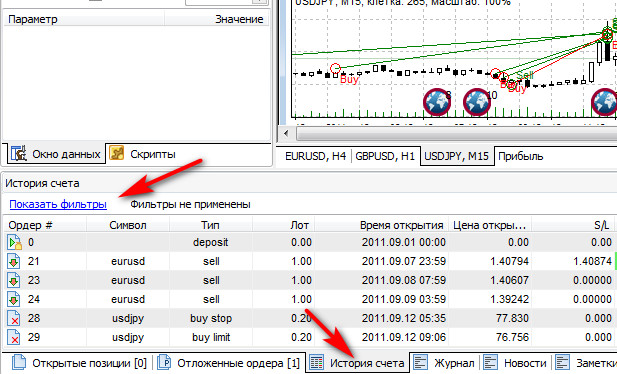Click the История счета table icon
The width and height of the screenshot is (617, 374).
316,363
